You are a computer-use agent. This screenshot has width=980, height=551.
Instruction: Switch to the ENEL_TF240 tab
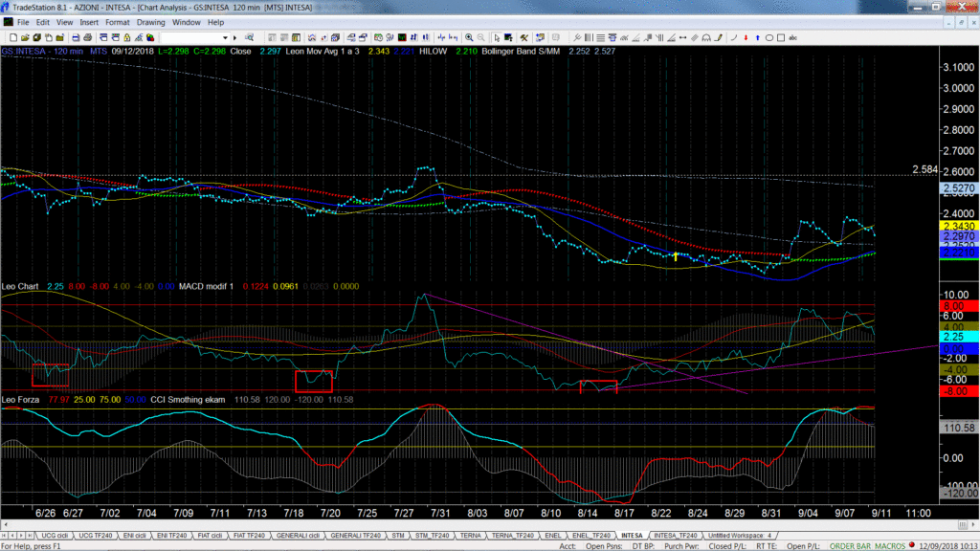pos(591,536)
